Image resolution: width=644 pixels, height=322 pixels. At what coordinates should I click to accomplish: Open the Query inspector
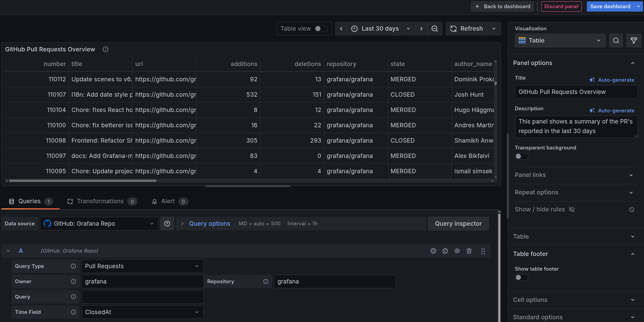click(458, 224)
